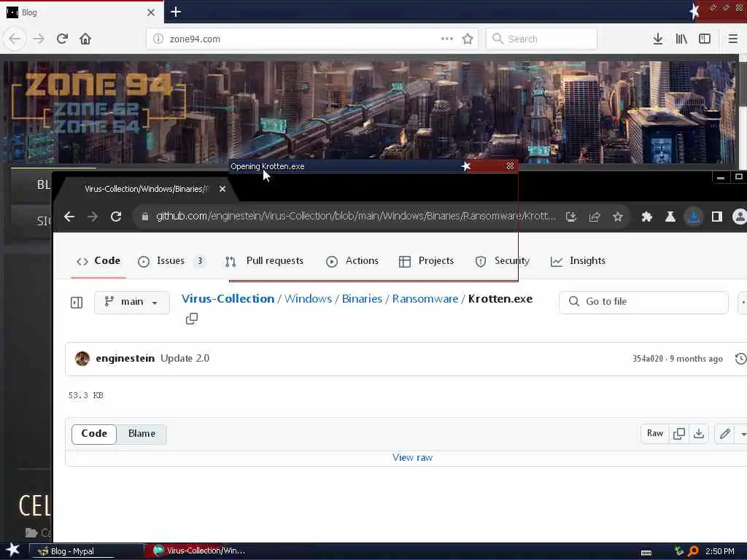Viewport: 747px width, 560px height.
Task: Toggle the Chrome side panel icon
Action: (x=717, y=217)
